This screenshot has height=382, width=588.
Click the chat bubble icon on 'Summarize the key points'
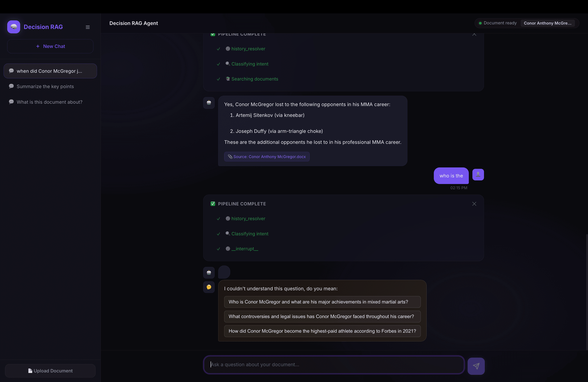[x=11, y=86]
